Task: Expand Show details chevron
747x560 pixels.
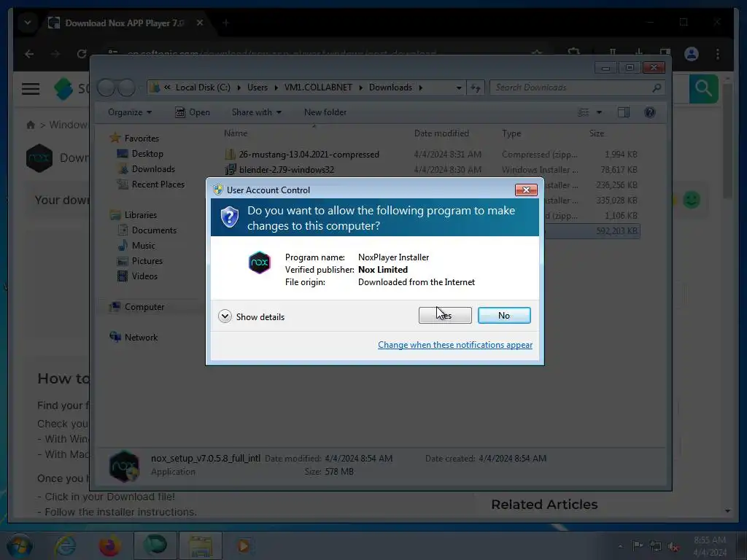Action: pos(225,316)
